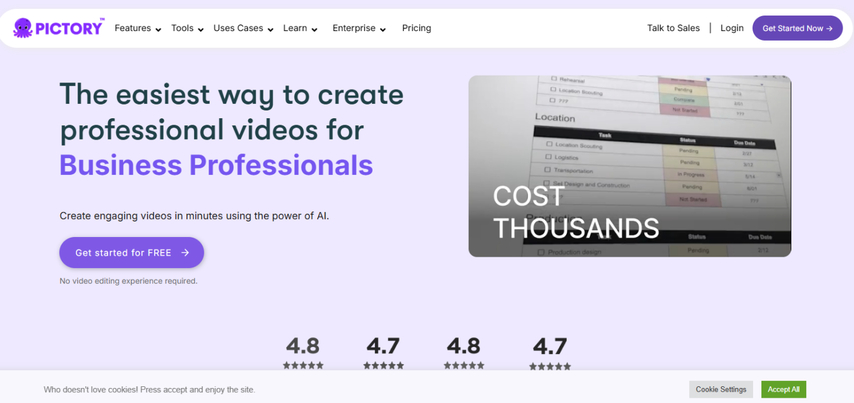Screen dimensions: 854x403
Task: Click the Talk to Sales link
Action: coord(673,28)
